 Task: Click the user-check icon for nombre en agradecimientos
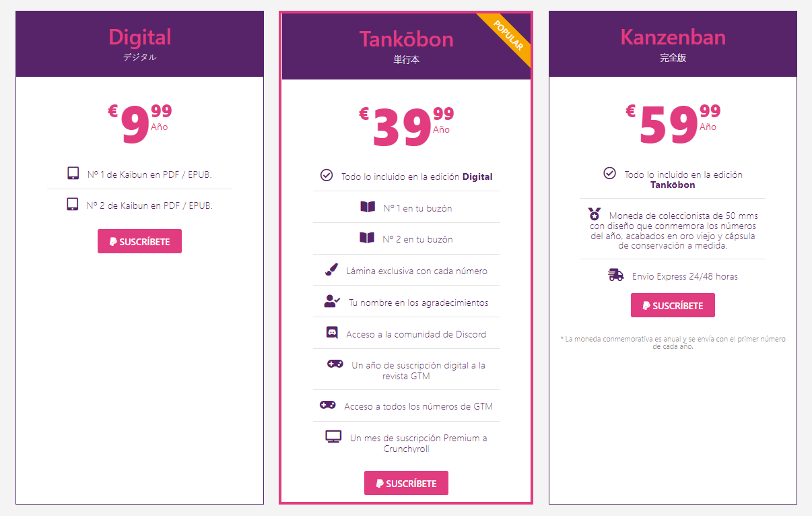(332, 301)
